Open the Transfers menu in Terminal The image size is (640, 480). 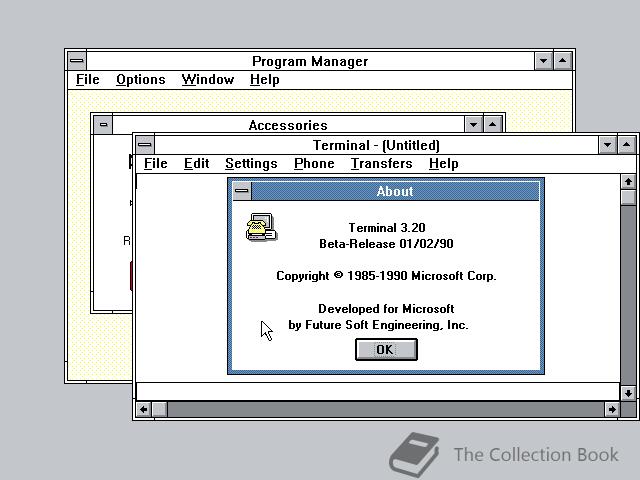click(x=382, y=164)
